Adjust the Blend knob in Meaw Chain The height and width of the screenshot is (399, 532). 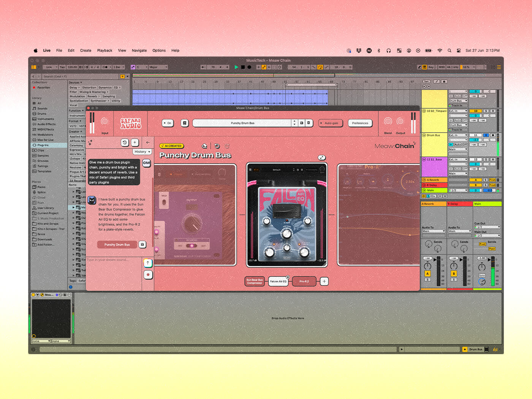point(388,121)
